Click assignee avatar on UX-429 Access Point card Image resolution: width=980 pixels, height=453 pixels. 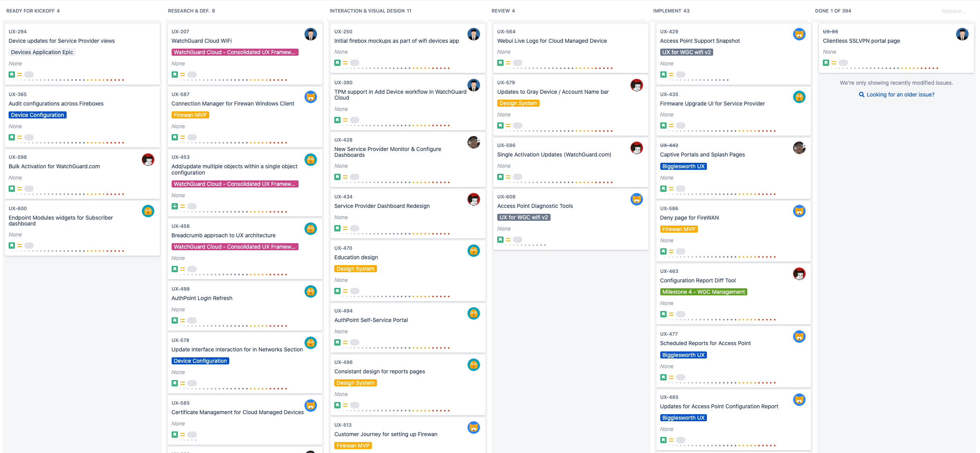pos(799,35)
